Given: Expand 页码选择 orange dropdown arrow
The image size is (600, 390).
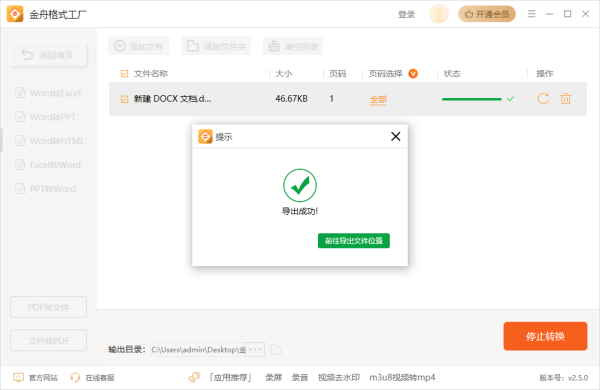Looking at the screenshot, I should click(x=413, y=73).
